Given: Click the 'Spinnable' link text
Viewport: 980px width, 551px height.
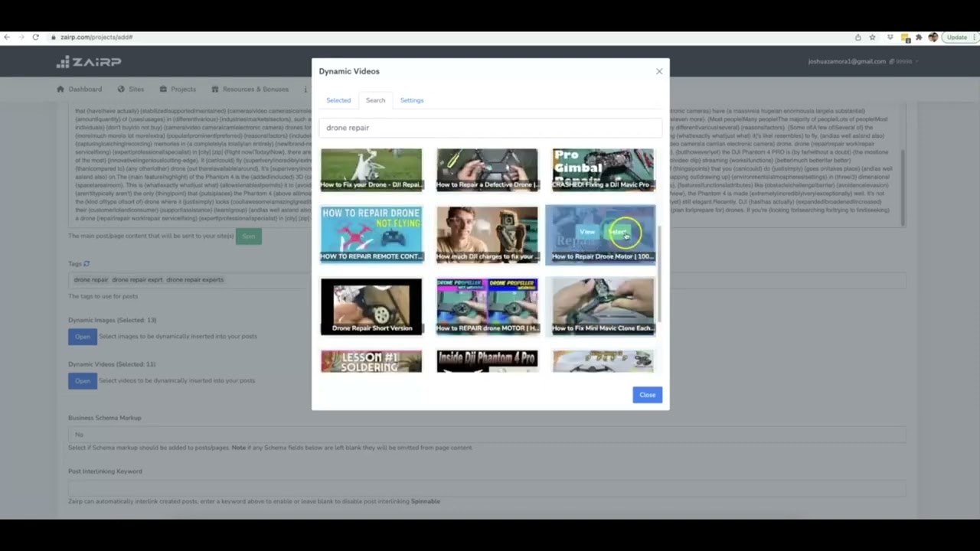Looking at the screenshot, I should (426, 501).
